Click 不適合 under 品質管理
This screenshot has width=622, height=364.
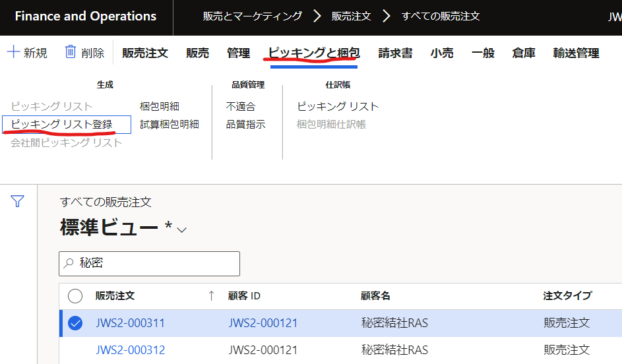click(240, 106)
